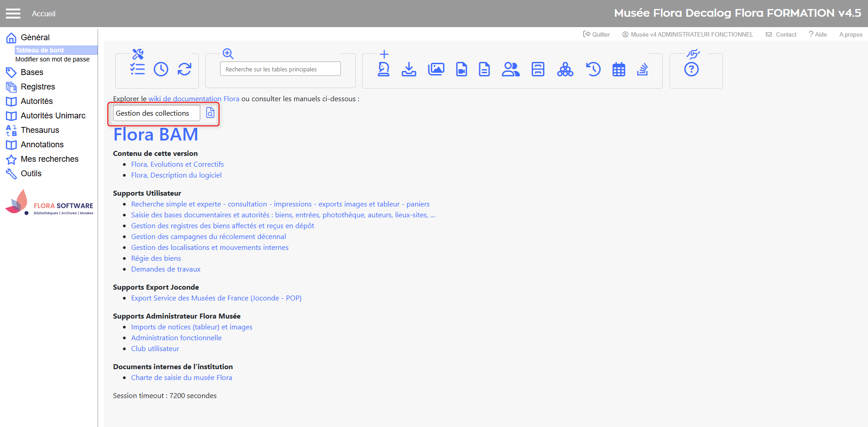Open the wiki de documentation Flora link
The height and width of the screenshot is (427, 868).
pyautogui.click(x=193, y=99)
